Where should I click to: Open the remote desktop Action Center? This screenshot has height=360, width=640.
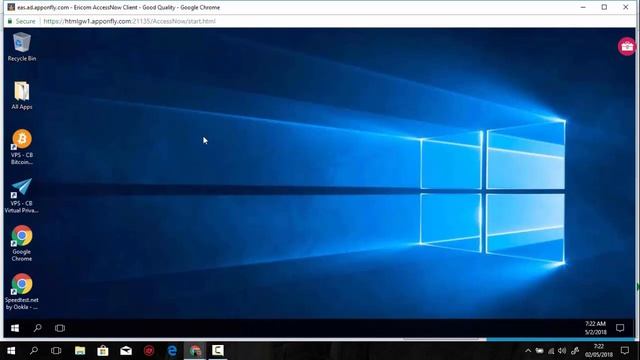(620, 328)
